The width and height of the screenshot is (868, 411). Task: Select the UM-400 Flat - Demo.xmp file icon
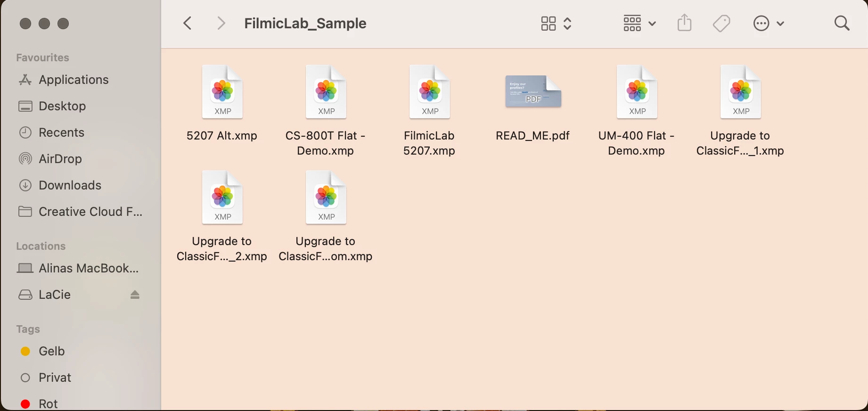(637, 92)
